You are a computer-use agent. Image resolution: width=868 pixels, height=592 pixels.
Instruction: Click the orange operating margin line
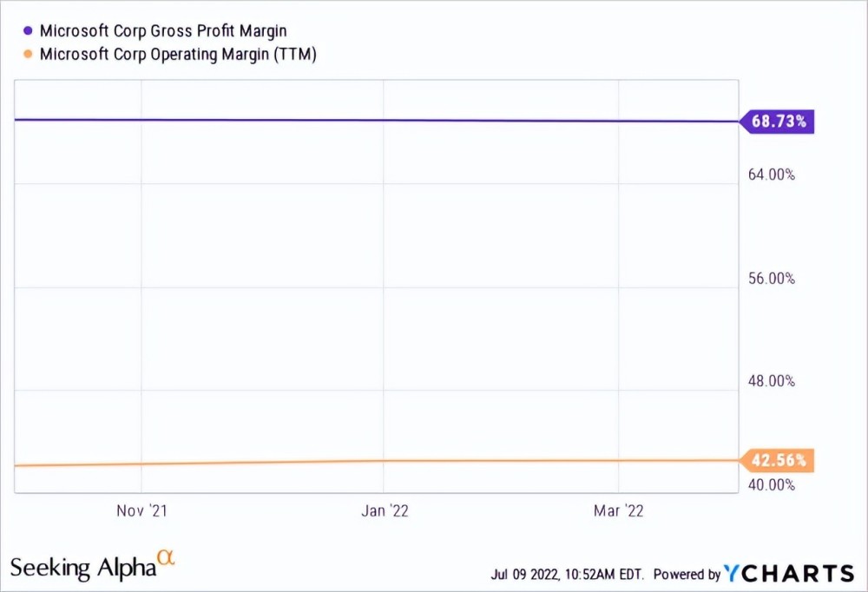pyautogui.click(x=373, y=461)
